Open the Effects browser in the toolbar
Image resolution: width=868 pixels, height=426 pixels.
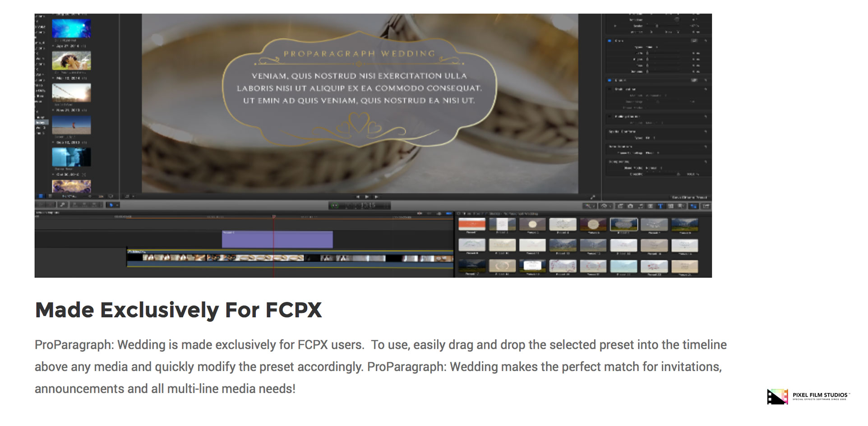pos(620,206)
